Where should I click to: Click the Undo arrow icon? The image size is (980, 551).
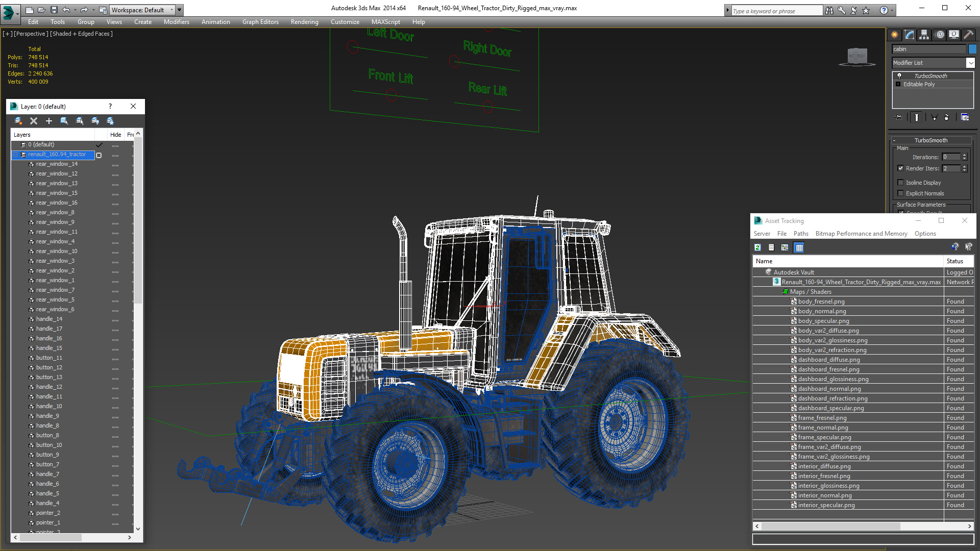coord(66,10)
